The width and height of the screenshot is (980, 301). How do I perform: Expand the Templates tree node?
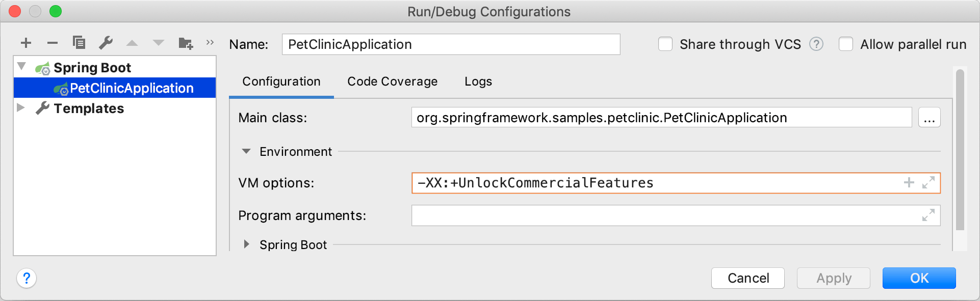click(21, 108)
